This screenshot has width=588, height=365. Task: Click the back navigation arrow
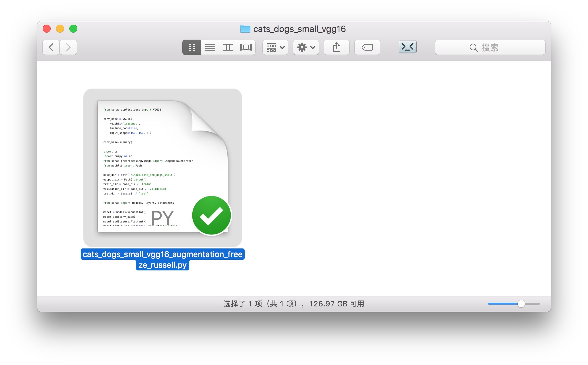51,47
